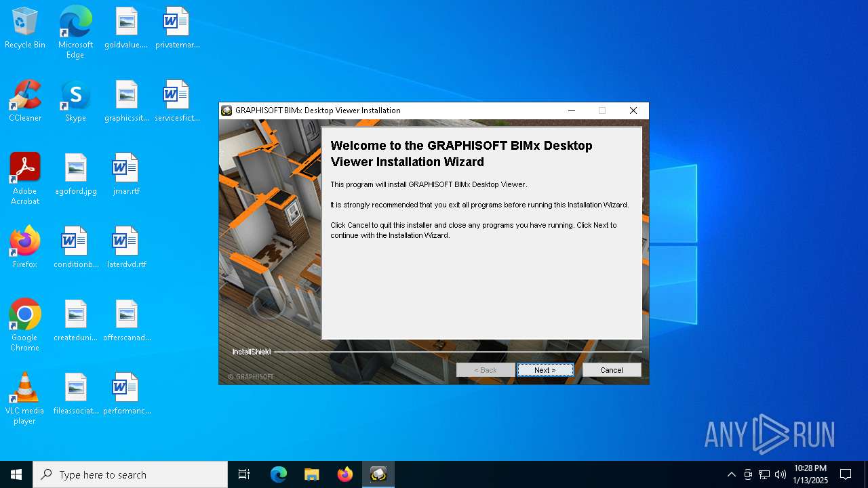
Task: Select the laterdvd.rtf document
Action: [126, 248]
